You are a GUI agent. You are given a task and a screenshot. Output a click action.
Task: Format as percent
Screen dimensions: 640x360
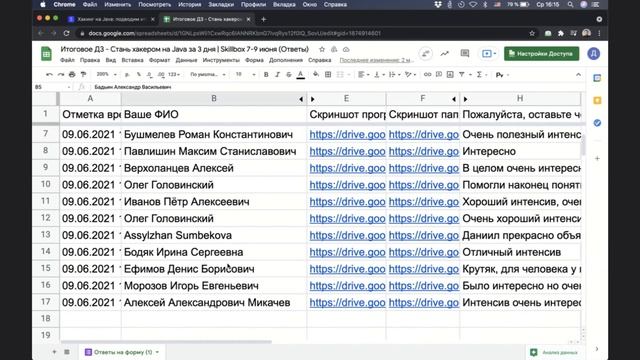[x=139, y=75]
